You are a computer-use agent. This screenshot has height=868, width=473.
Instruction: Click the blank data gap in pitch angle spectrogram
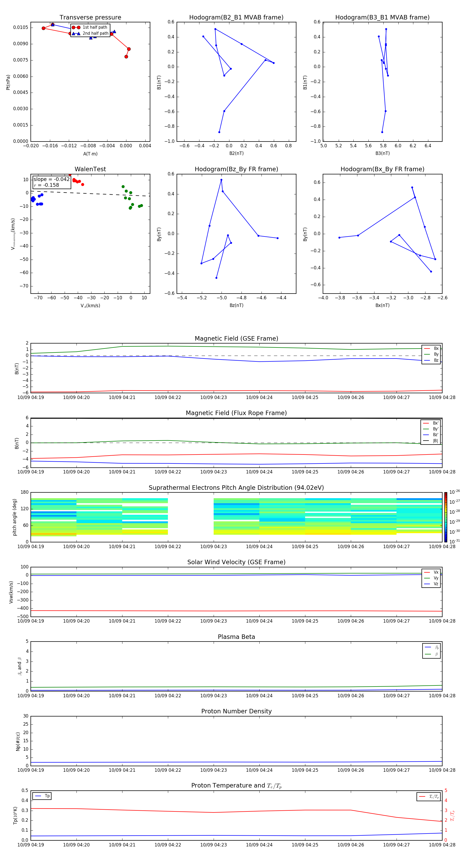191,517
